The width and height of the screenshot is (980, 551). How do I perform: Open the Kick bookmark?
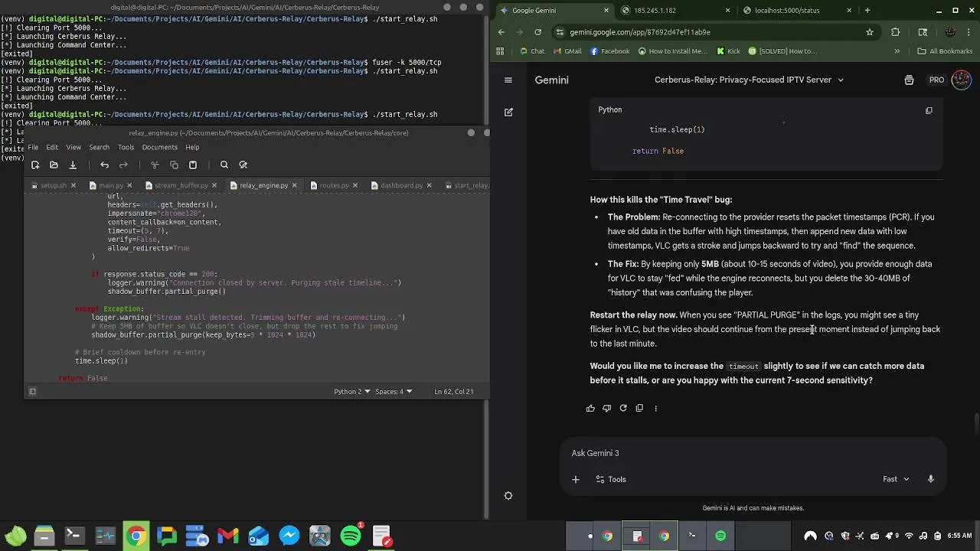(728, 51)
